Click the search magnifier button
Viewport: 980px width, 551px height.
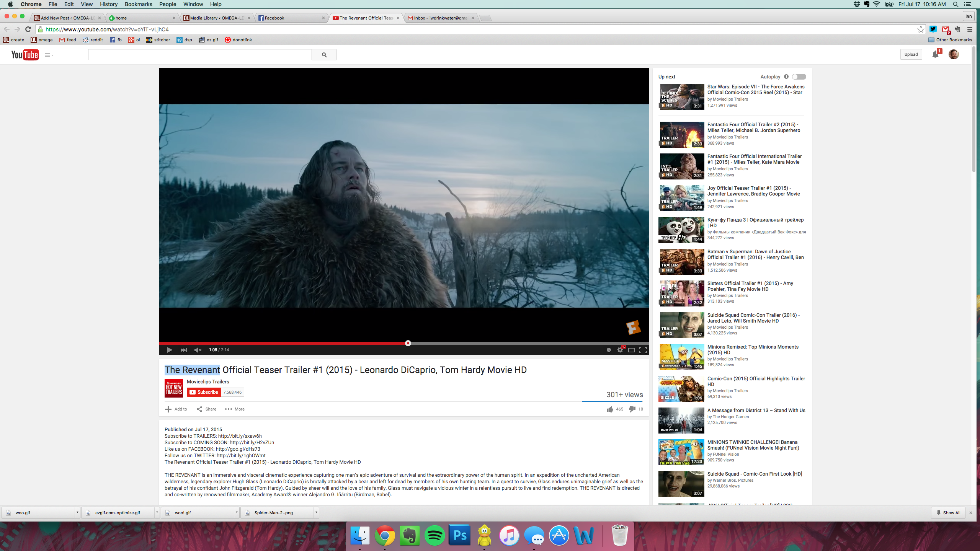point(324,55)
